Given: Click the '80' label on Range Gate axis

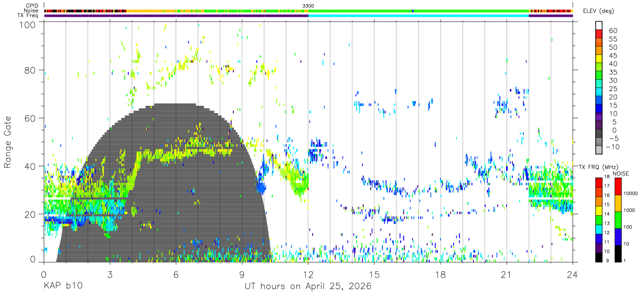Looking at the screenshot, I should (x=30, y=70).
